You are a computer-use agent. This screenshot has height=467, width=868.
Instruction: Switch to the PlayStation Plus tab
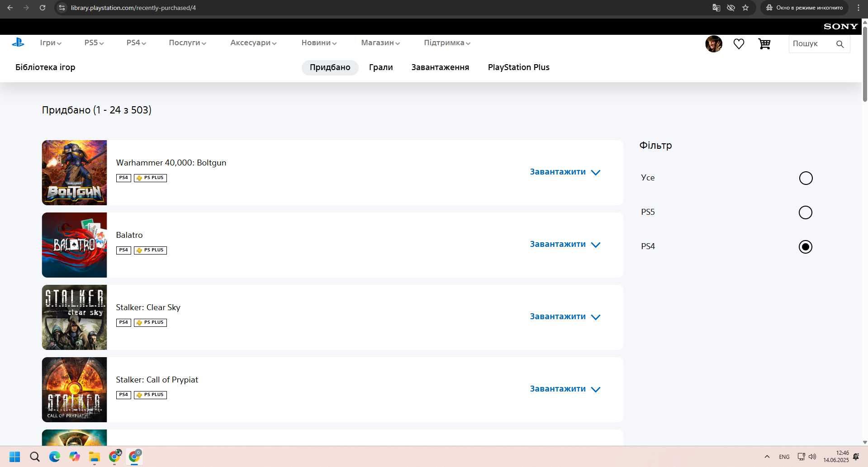[x=518, y=67]
